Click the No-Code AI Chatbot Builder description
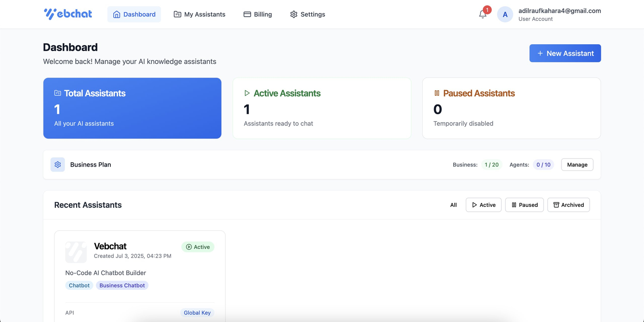Viewport: 644px width, 322px height. tap(105, 273)
